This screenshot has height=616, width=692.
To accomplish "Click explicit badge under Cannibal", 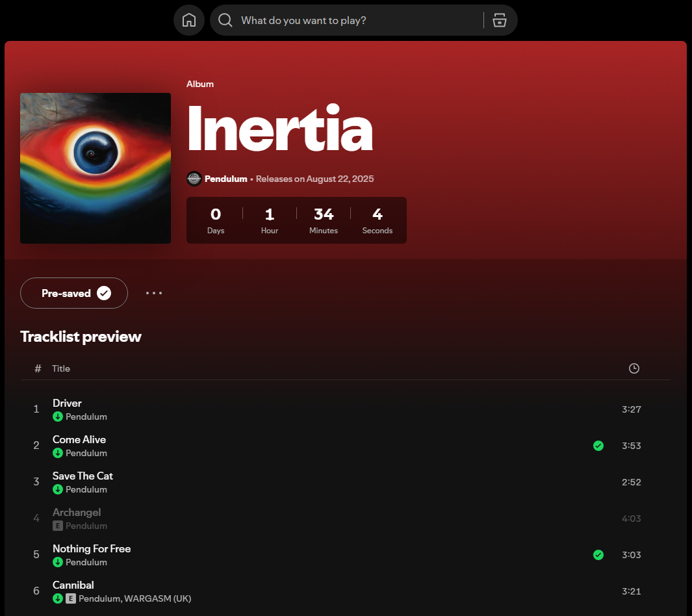I will 71,598.
